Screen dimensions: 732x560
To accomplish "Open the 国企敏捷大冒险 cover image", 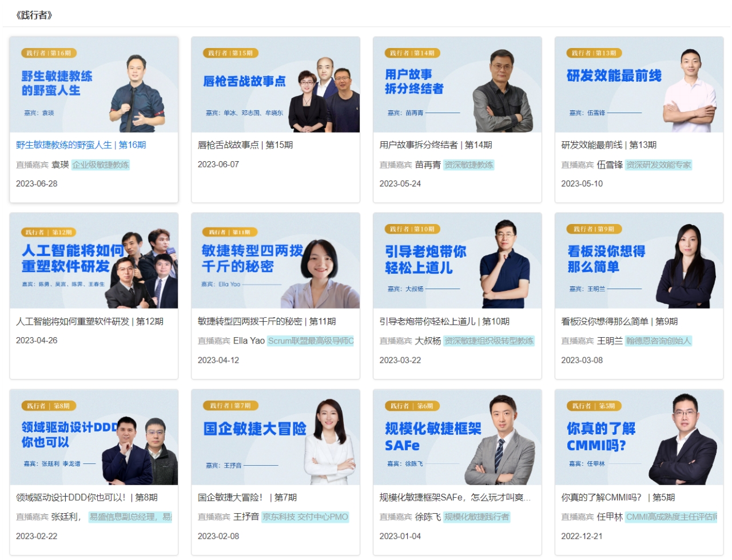I will click(276, 437).
